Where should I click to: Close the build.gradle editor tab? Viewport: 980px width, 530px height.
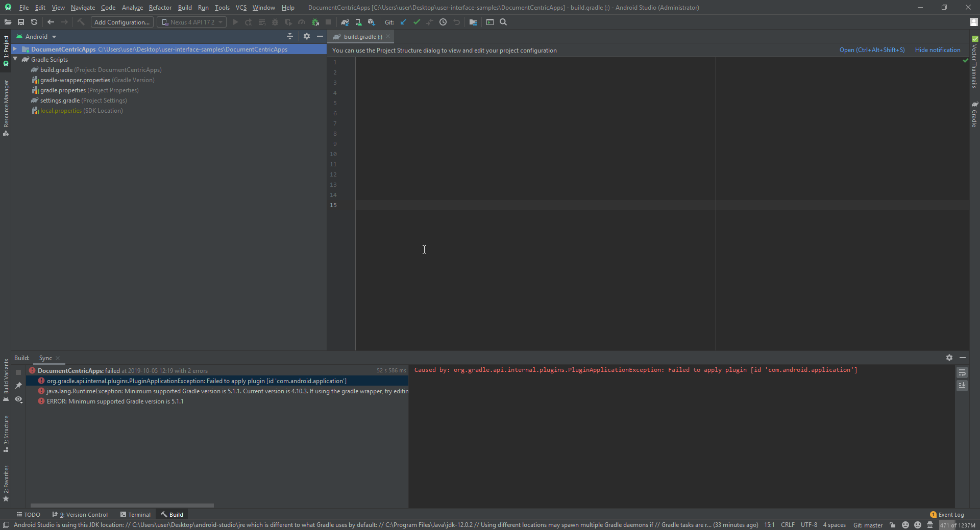(x=388, y=36)
